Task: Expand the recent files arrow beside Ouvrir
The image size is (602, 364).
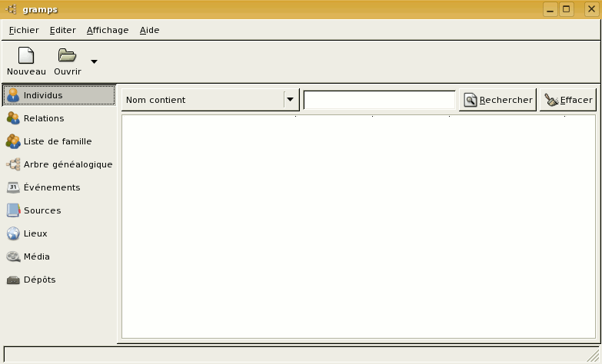Action: 94,61
